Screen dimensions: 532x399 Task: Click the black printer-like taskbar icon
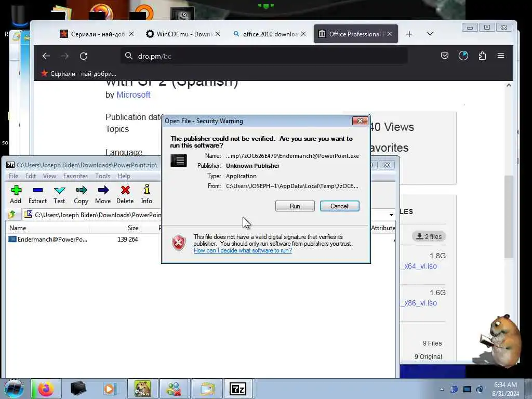[x=78, y=389]
